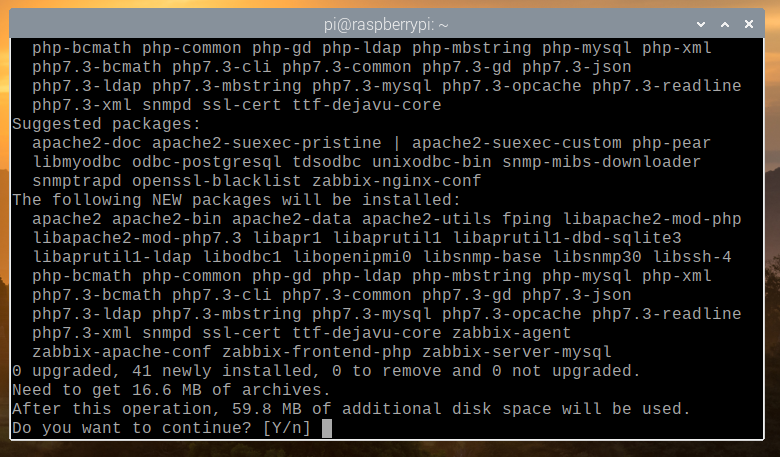The width and height of the screenshot is (780, 457).
Task: Click the pi@raspberrypi title bar text
Action: click(390, 20)
